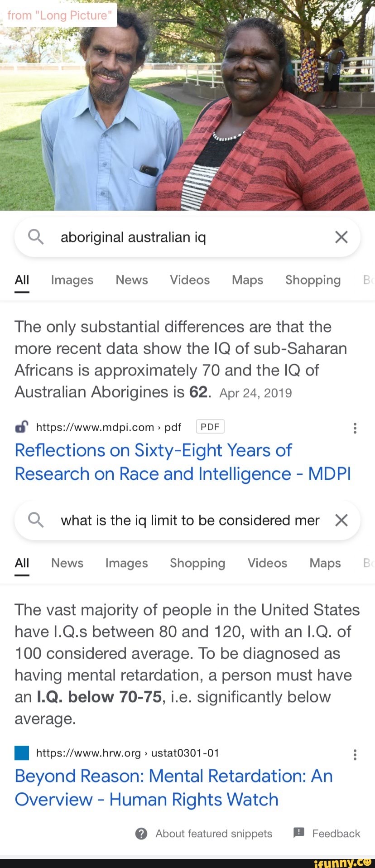Image resolution: width=375 pixels, height=868 pixels.
Task: Open the Videos tab in first results
Action: (190, 280)
